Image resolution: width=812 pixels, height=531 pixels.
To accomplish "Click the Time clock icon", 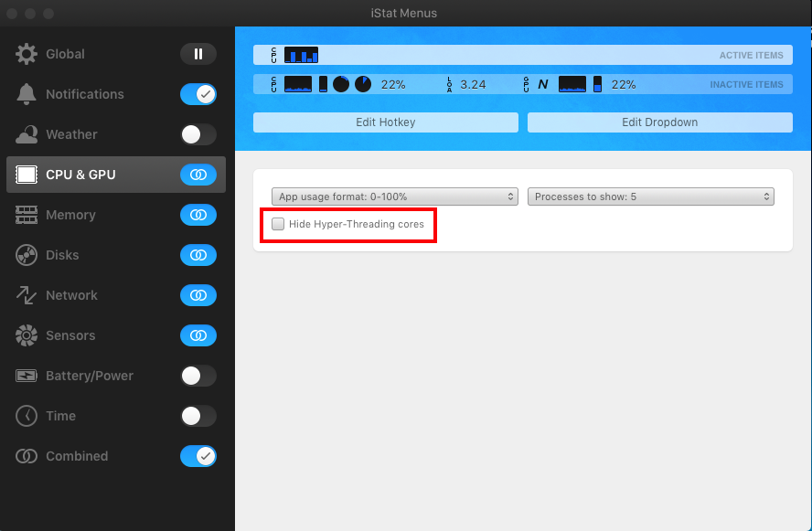I will coord(27,416).
